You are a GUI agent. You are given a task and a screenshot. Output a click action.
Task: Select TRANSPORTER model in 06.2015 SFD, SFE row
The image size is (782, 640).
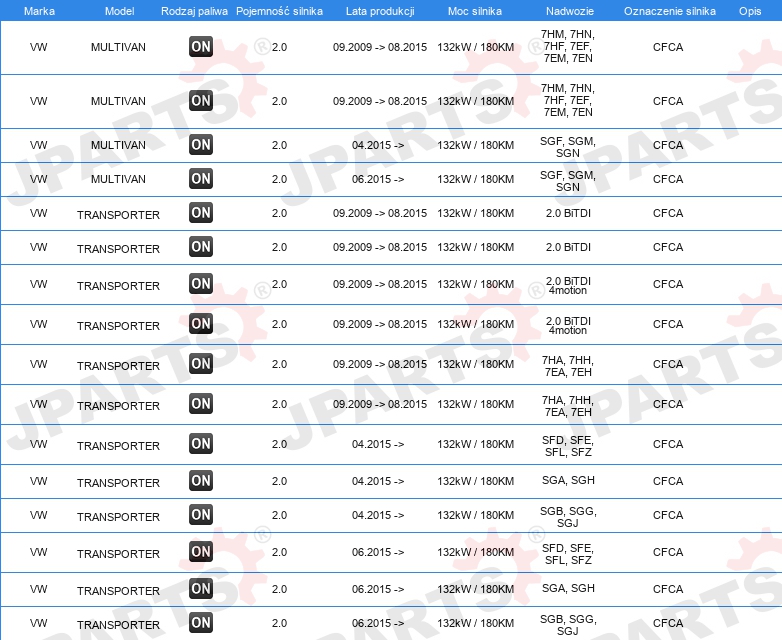(118, 554)
